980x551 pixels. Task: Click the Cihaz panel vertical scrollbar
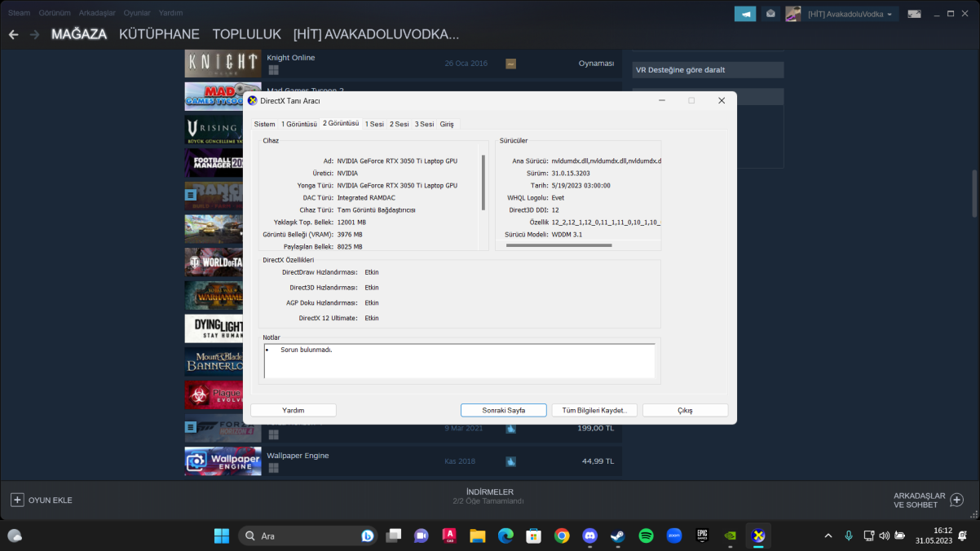[483, 183]
